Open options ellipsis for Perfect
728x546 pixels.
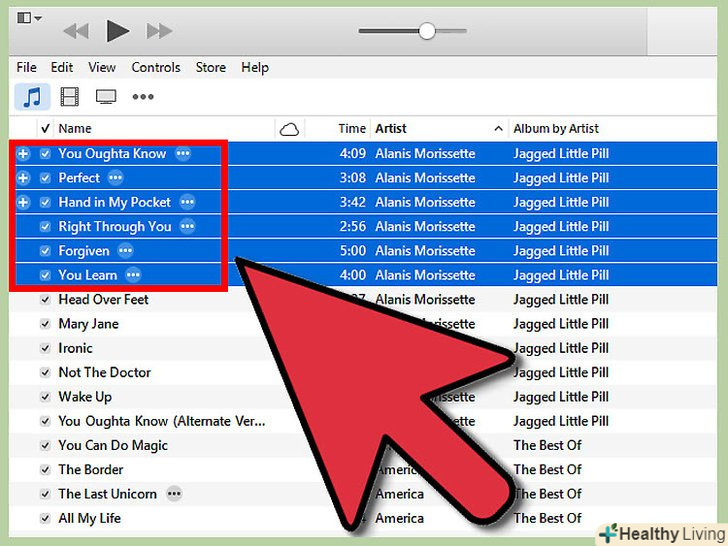pyautogui.click(x=116, y=178)
